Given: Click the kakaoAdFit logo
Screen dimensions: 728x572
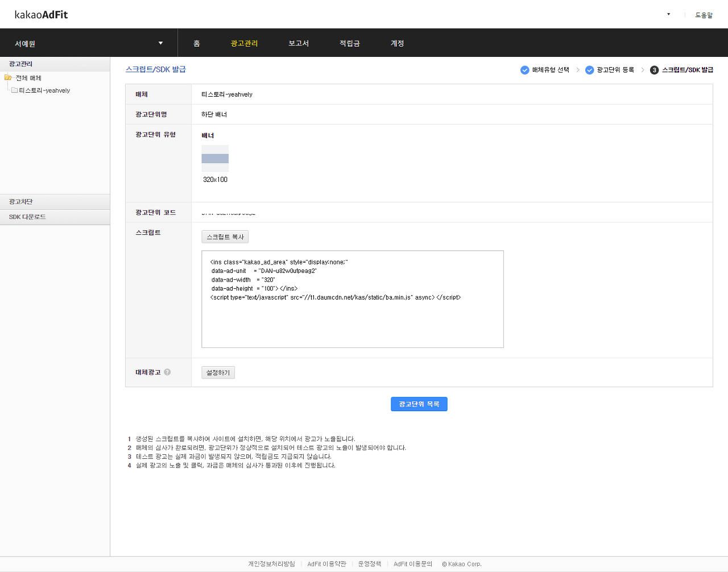Looking at the screenshot, I should [x=41, y=14].
